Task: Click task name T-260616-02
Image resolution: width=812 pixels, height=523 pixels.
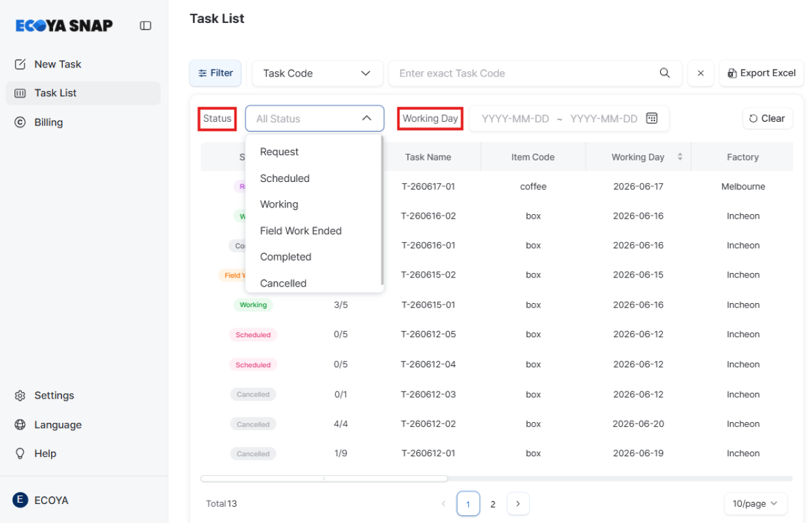Action: click(428, 216)
